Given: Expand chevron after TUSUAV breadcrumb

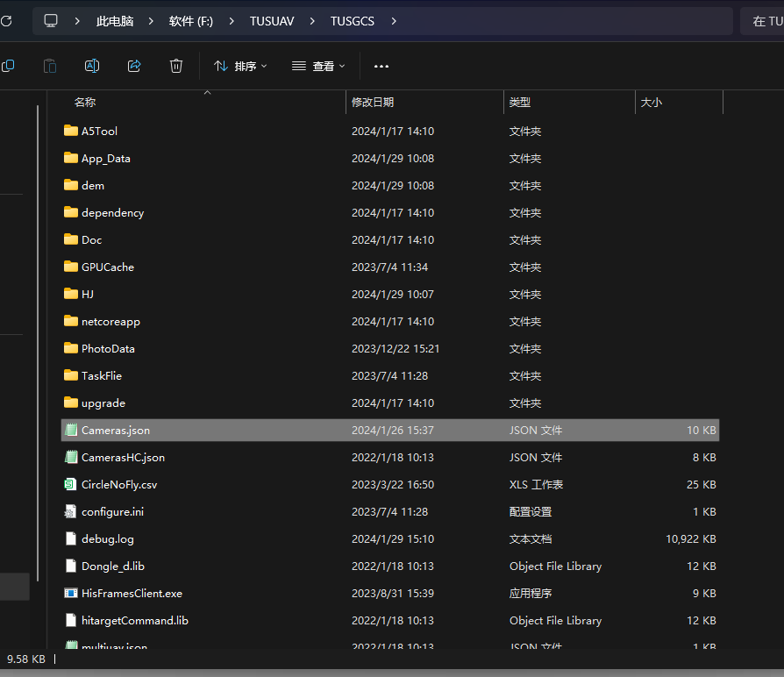Looking at the screenshot, I should point(312,21).
